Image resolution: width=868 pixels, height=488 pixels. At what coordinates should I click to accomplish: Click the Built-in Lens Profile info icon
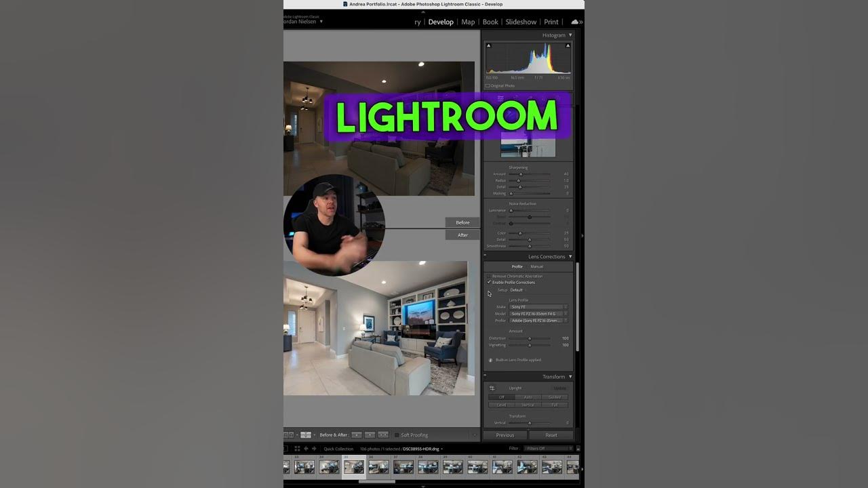point(490,360)
